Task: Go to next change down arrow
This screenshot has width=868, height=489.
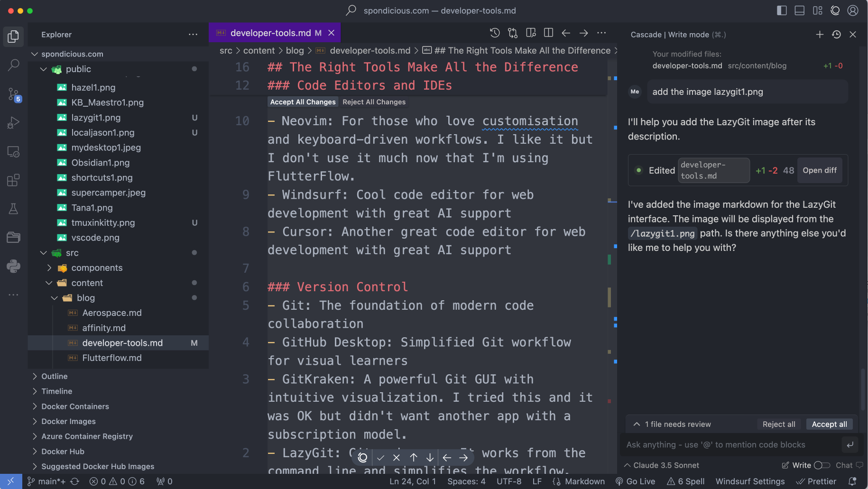Action: (430, 458)
